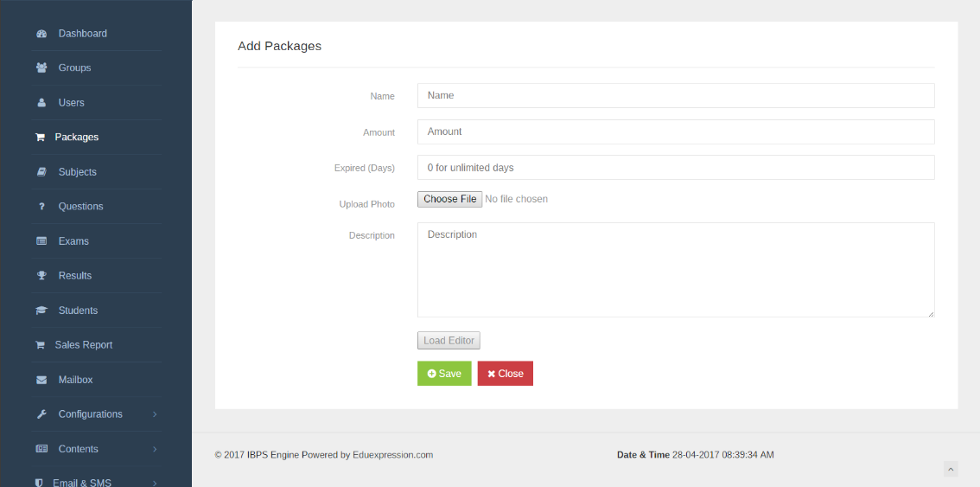Save the new package
Screen dimensions: 980x487
pyautogui.click(x=444, y=374)
